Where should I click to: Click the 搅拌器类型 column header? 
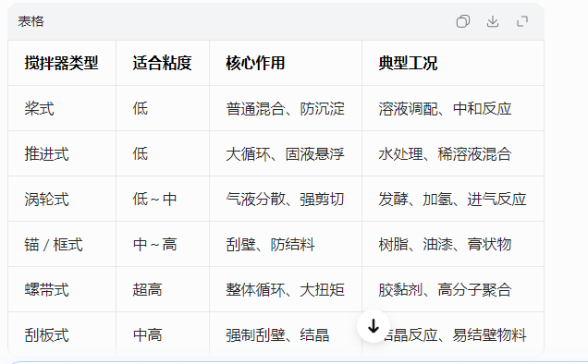point(62,63)
